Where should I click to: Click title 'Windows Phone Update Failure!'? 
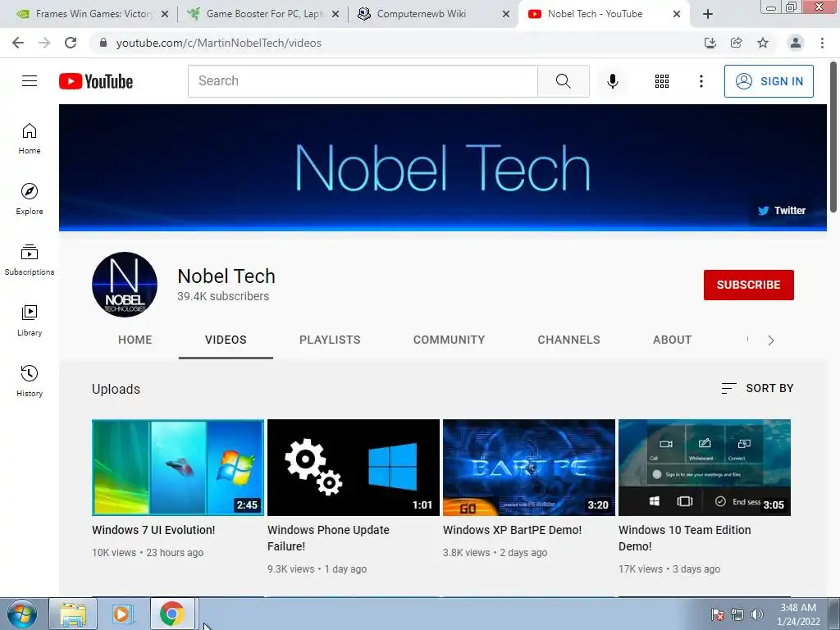(328, 538)
